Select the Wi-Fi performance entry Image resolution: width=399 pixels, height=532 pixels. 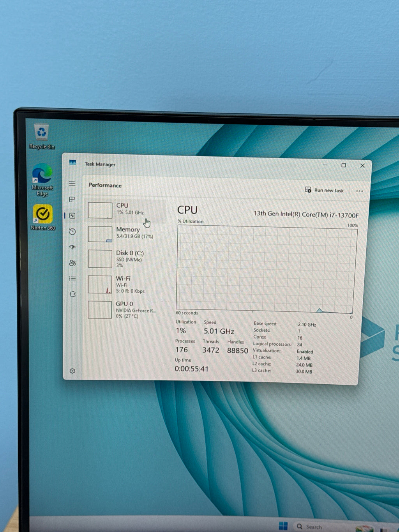point(125,285)
